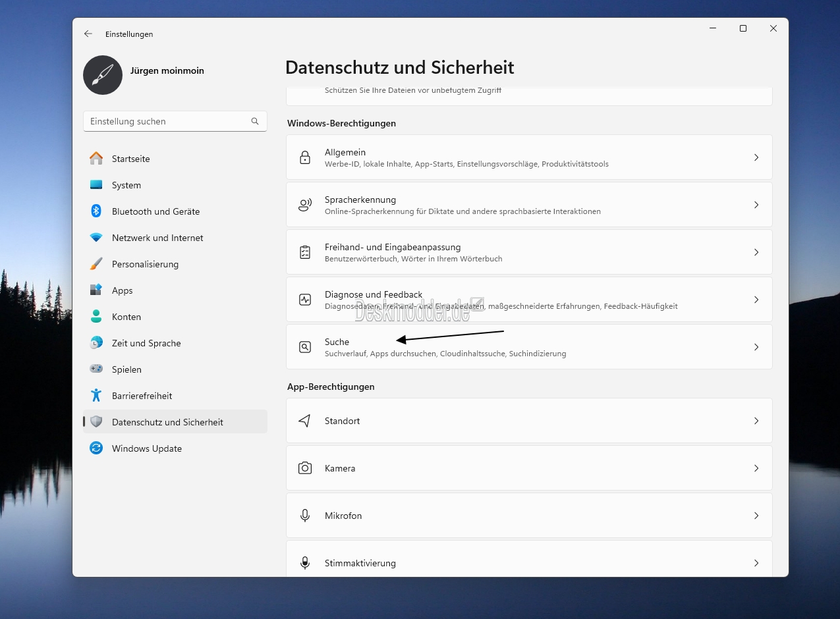Click the Mikrofon row chevron
The height and width of the screenshot is (619, 840).
pos(756,516)
